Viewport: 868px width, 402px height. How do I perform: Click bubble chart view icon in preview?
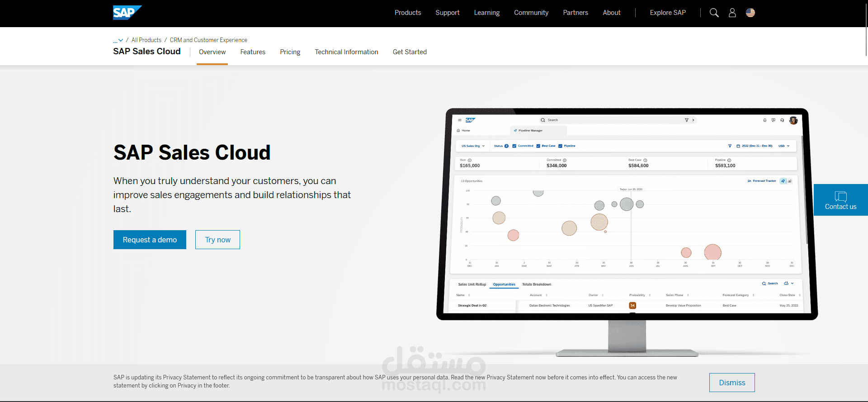[783, 181]
